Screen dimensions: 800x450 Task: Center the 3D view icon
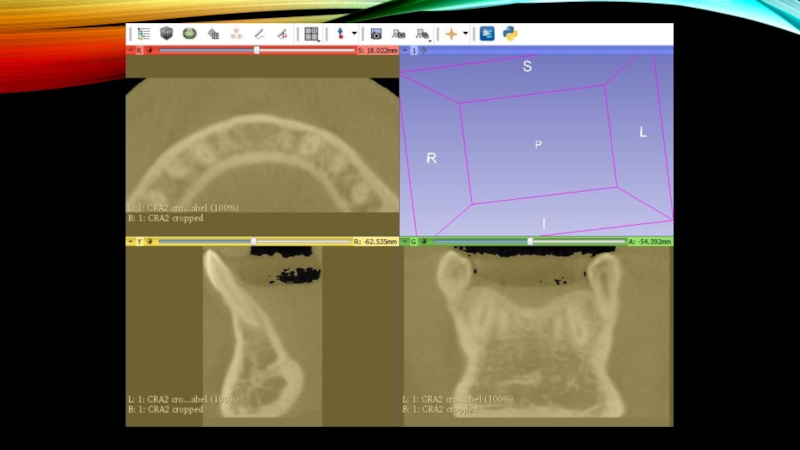(x=423, y=51)
